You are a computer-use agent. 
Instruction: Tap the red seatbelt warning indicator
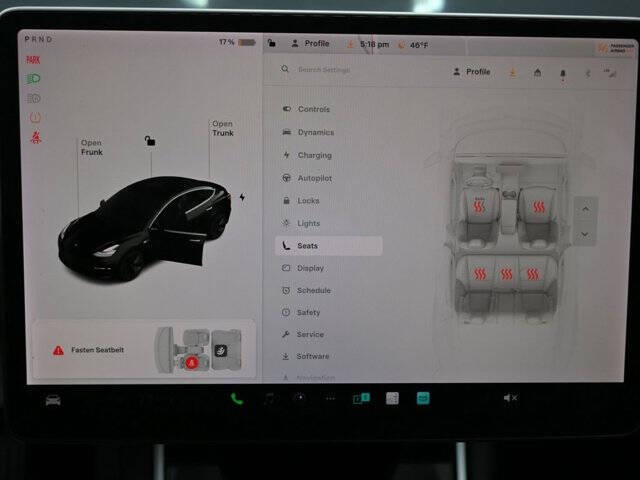point(36,137)
